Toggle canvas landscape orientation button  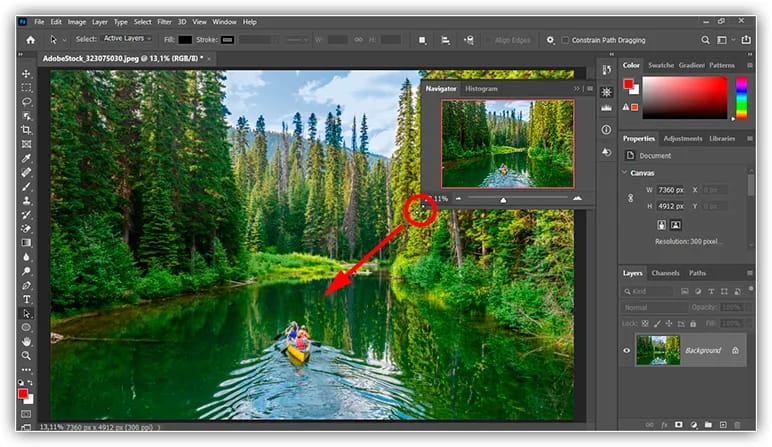tap(676, 225)
